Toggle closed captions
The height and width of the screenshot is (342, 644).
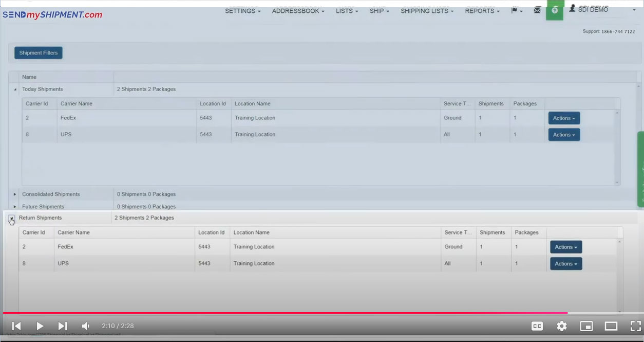point(537,326)
